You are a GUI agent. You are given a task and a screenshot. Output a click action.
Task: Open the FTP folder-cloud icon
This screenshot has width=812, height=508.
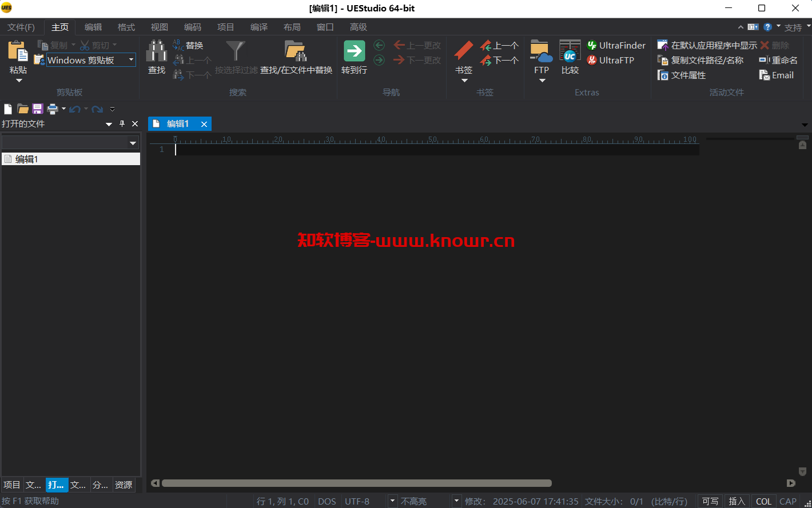tap(542, 51)
